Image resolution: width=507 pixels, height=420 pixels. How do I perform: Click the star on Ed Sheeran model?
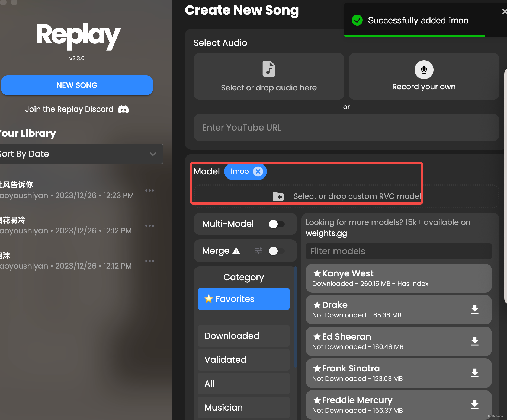point(317,336)
